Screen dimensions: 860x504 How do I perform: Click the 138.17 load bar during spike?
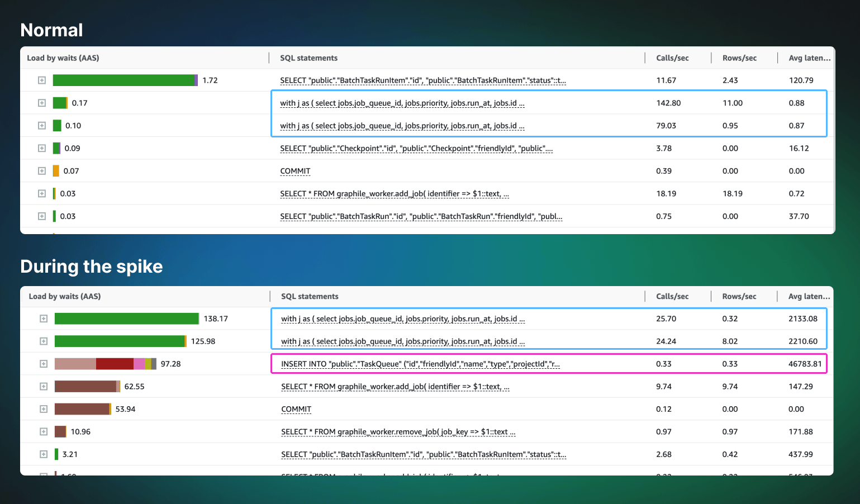tap(127, 318)
